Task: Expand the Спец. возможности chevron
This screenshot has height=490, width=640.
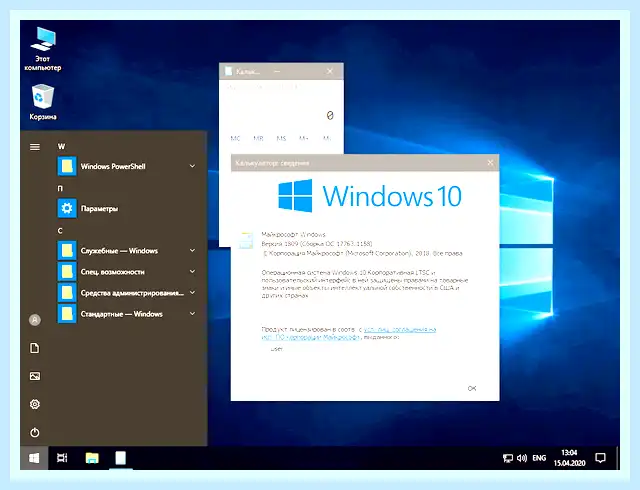Action: pos(192,272)
